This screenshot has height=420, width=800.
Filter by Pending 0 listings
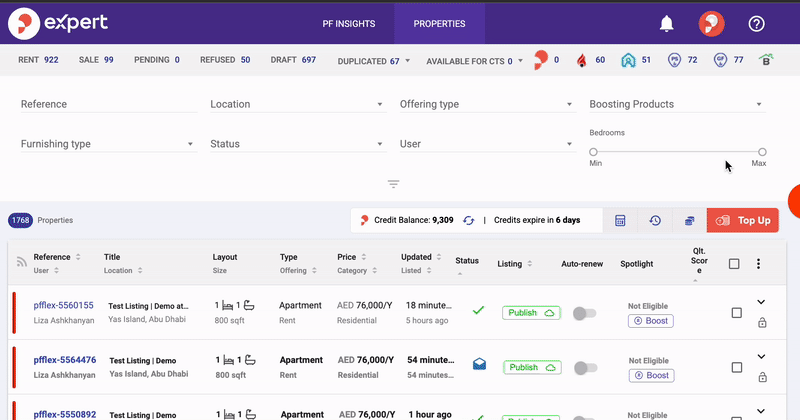157,60
